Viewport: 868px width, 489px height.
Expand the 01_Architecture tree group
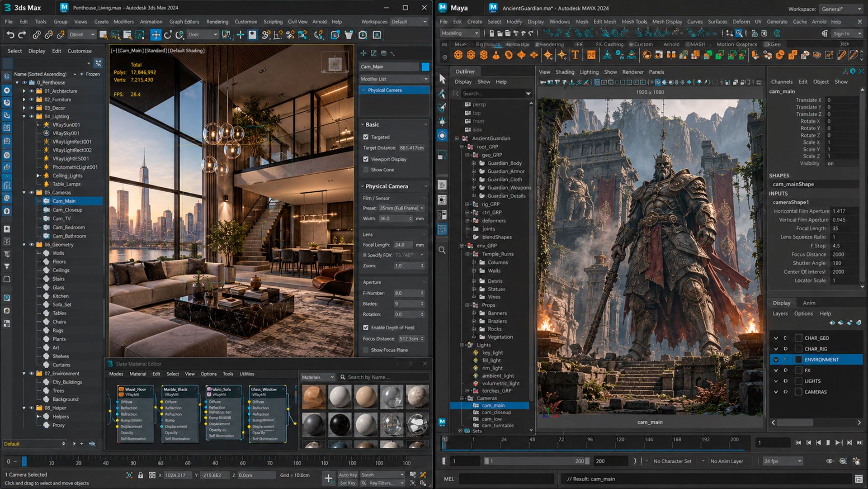[x=24, y=91]
